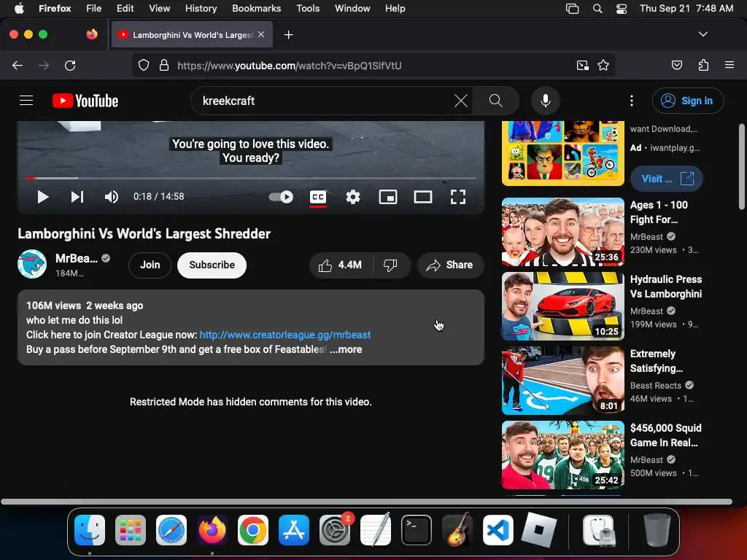Open tracking protection shield icon
Image resolution: width=747 pixels, height=560 pixels.
[144, 65]
